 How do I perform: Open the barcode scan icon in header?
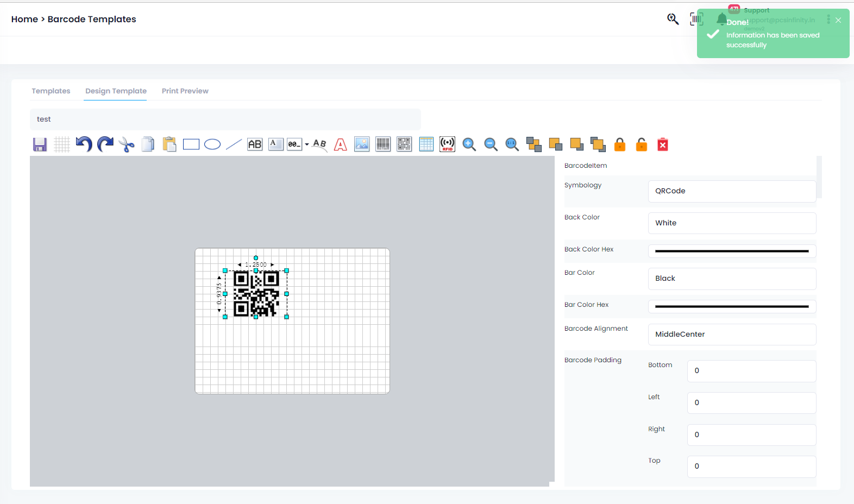pos(695,19)
